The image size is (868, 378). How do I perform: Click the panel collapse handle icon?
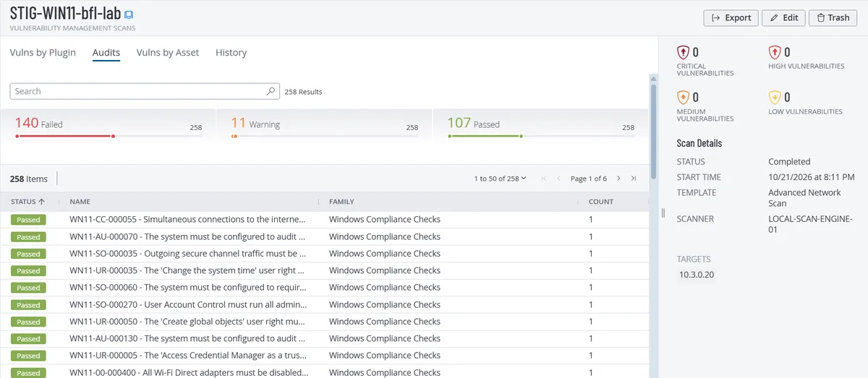[x=663, y=212]
